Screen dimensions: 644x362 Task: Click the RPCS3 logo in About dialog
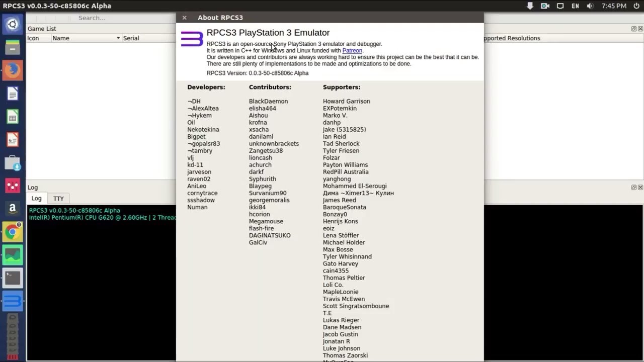coord(192,39)
